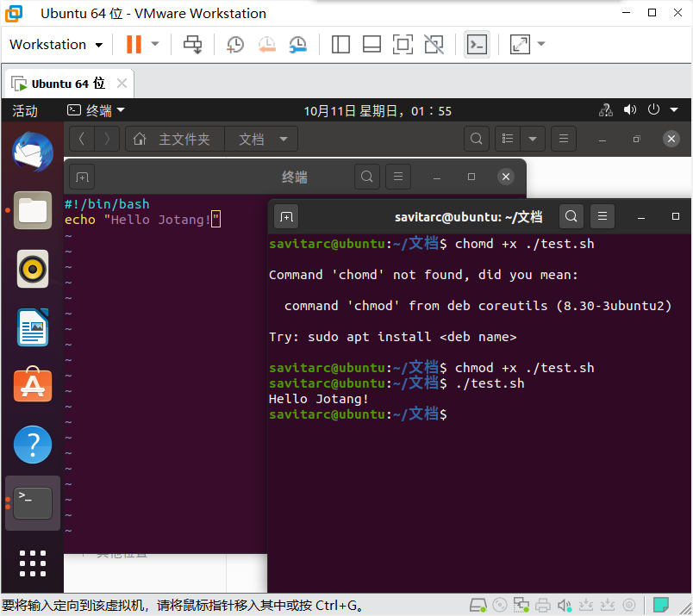The height and width of the screenshot is (616, 693).
Task: Open the Workstation dropdown menu
Action: tap(56, 44)
